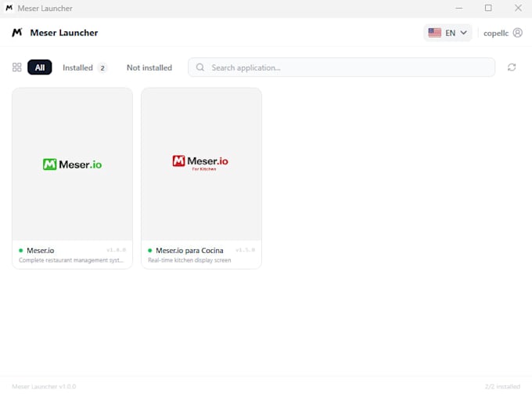Click the para Cocina green status dot
The width and height of the screenshot is (532, 394).
[150, 251]
